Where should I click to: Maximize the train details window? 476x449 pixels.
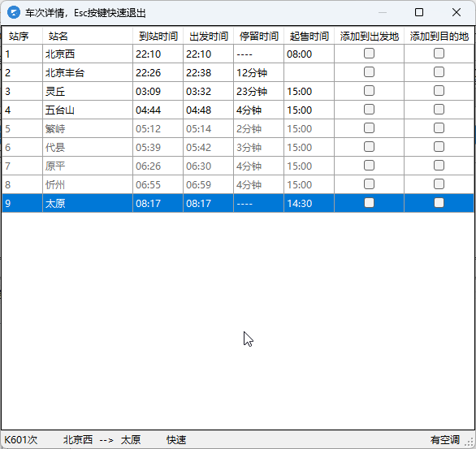(x=419, y=12)
